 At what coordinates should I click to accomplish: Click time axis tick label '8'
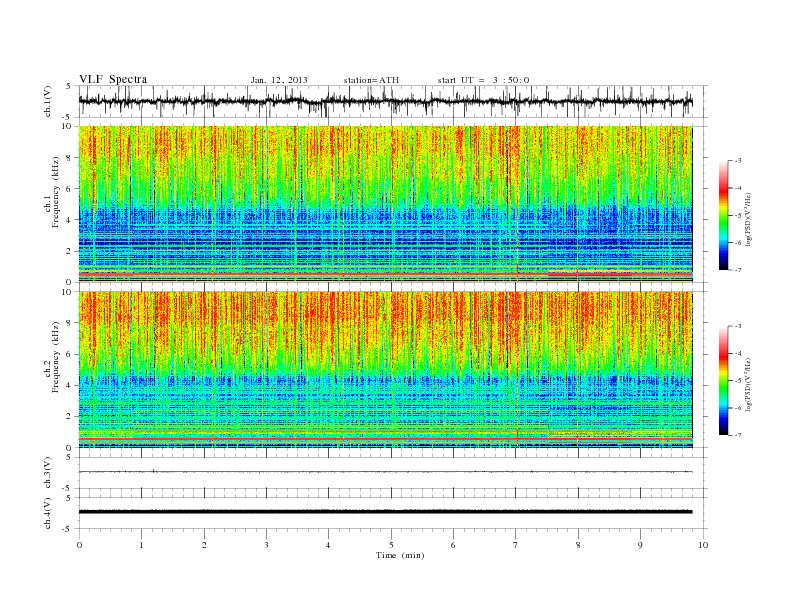578,545
